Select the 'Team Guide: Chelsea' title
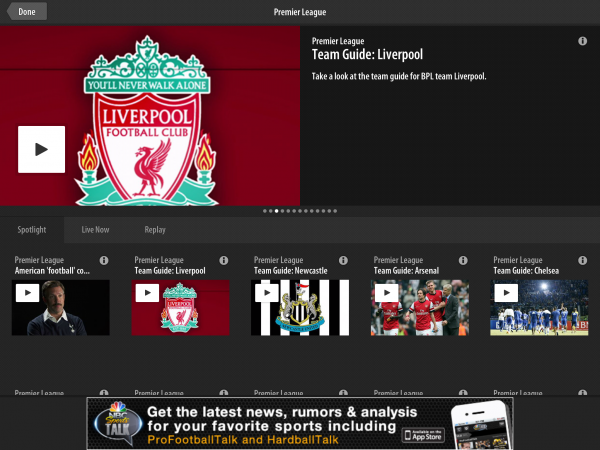The image size is (600, 450). 526,271
